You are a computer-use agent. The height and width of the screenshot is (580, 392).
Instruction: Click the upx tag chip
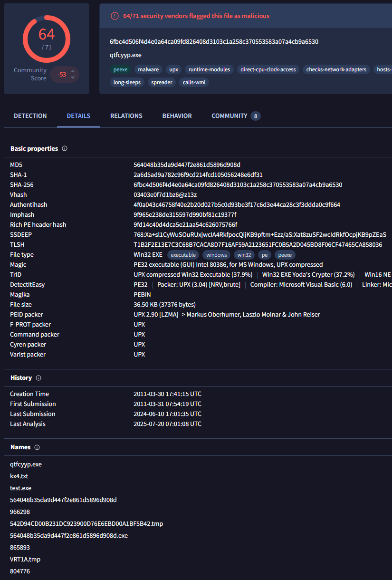[174, 69]
